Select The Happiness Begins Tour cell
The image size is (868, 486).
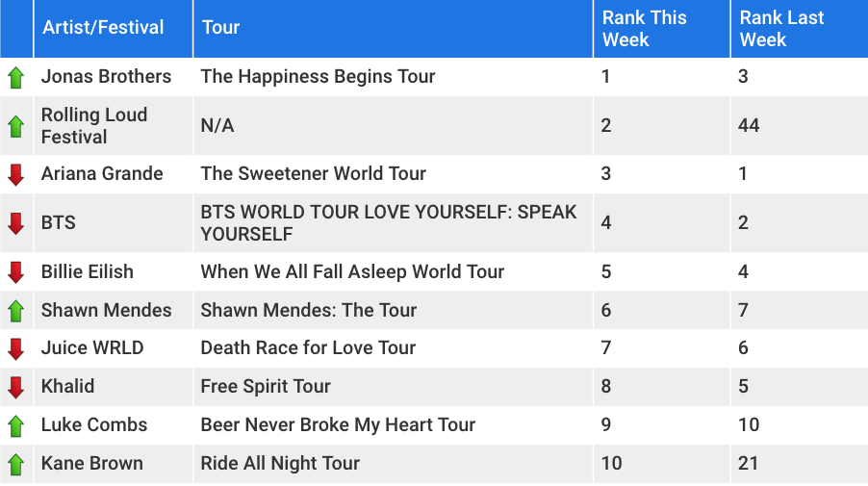click(x=393, y=76)
